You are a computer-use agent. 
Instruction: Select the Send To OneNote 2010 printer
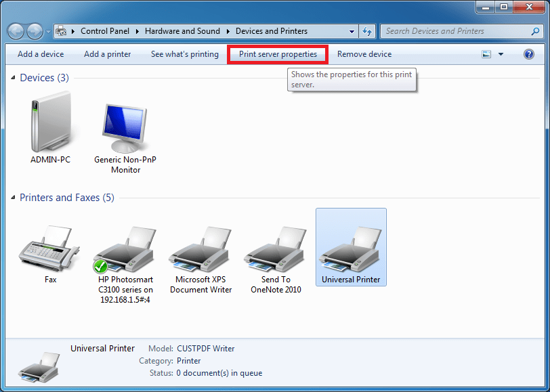coord(275,247)
